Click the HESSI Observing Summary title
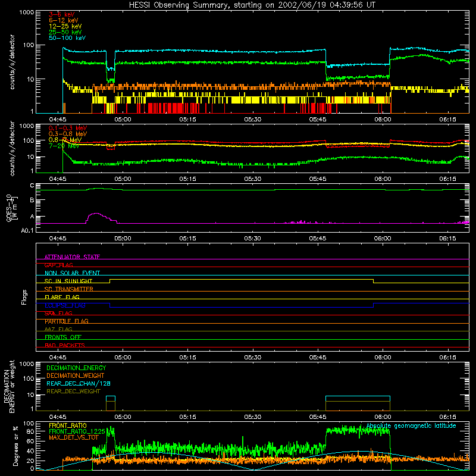Viewport: 476px width, 476px height. click(x=252, y=5)
